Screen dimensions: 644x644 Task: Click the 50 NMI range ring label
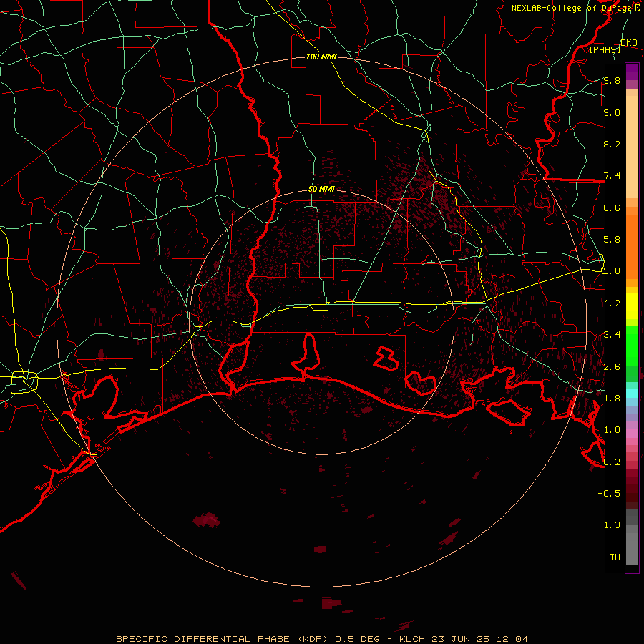click(321, 190)
